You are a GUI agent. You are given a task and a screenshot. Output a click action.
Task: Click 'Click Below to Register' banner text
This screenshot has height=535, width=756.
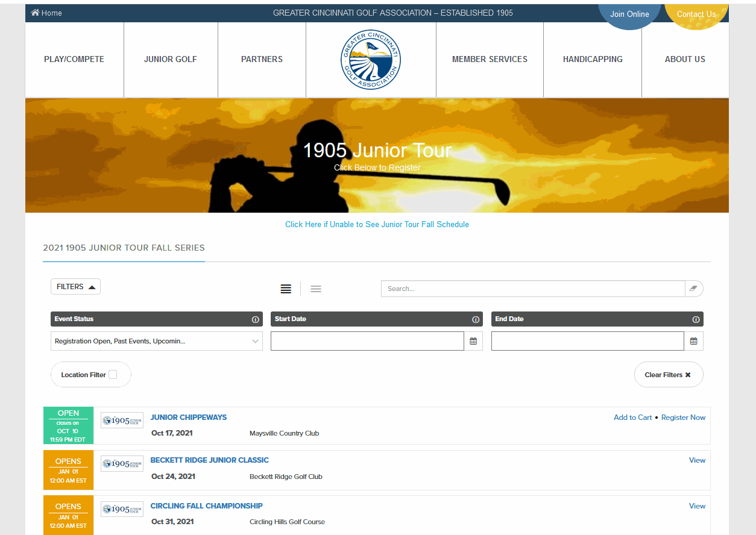377,167
